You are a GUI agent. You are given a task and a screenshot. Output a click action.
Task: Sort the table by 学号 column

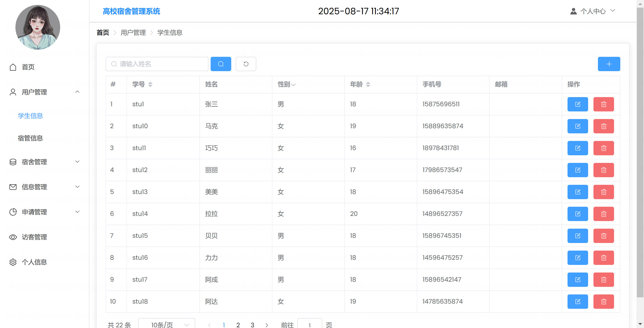point(150,84)
